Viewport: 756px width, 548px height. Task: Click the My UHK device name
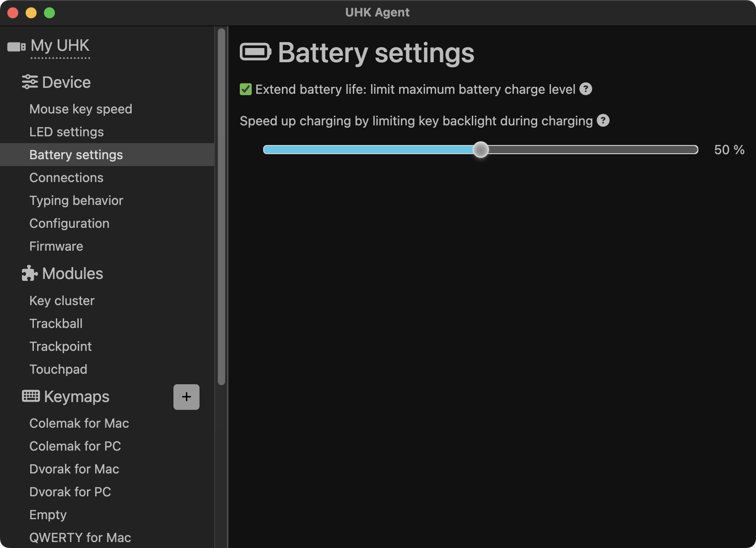pos(60,46)
